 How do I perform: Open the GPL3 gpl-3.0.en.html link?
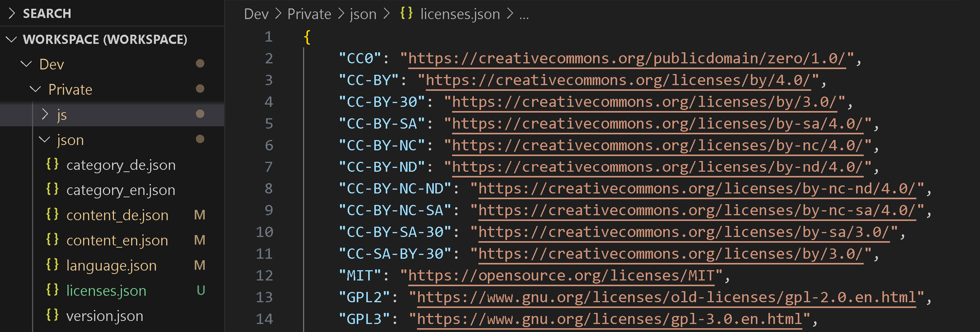pyautogui.click(x=609, y=319)
